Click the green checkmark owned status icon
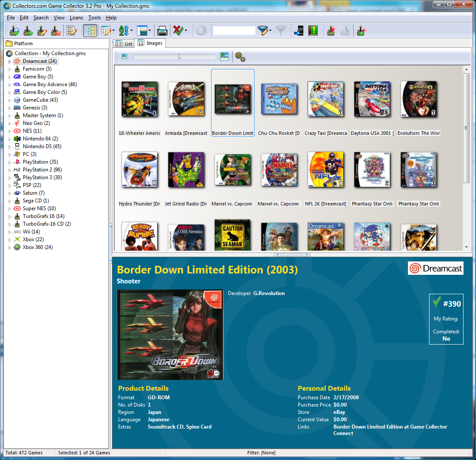This screenshot has height=460, width=476. coord(436,301)
